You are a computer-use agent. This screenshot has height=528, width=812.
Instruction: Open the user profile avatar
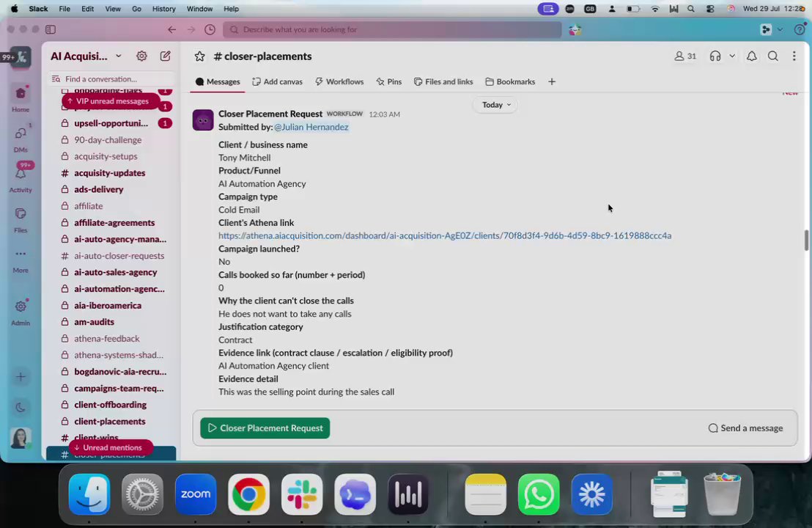click(21, 439)
